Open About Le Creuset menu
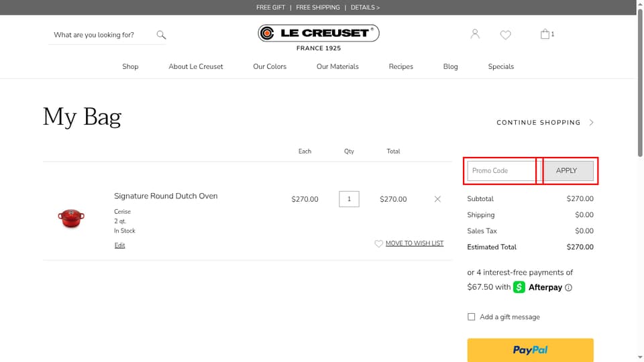The width and height of the screenshot is (644, 362). click(x=195, y=66)
